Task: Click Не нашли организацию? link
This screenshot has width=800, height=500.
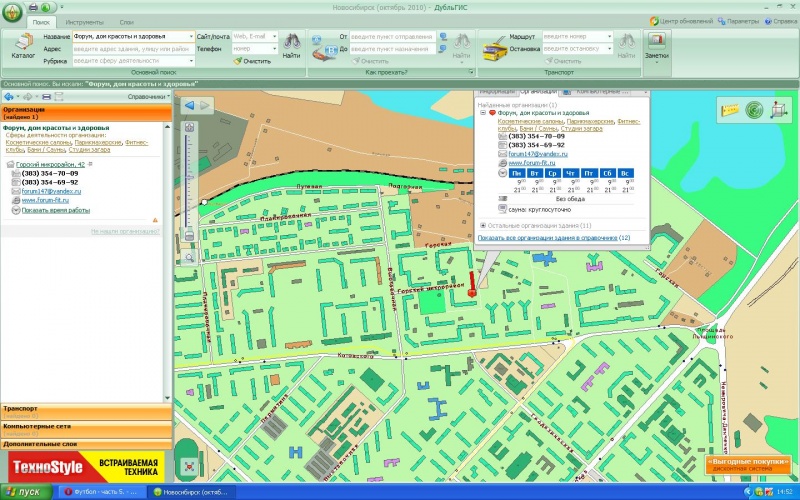Action: 125,231
